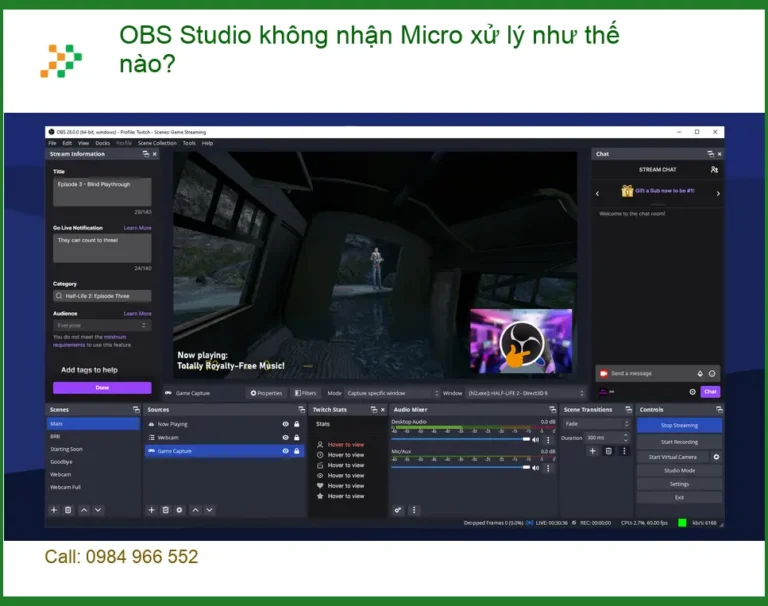Open the Help menu

207,143
